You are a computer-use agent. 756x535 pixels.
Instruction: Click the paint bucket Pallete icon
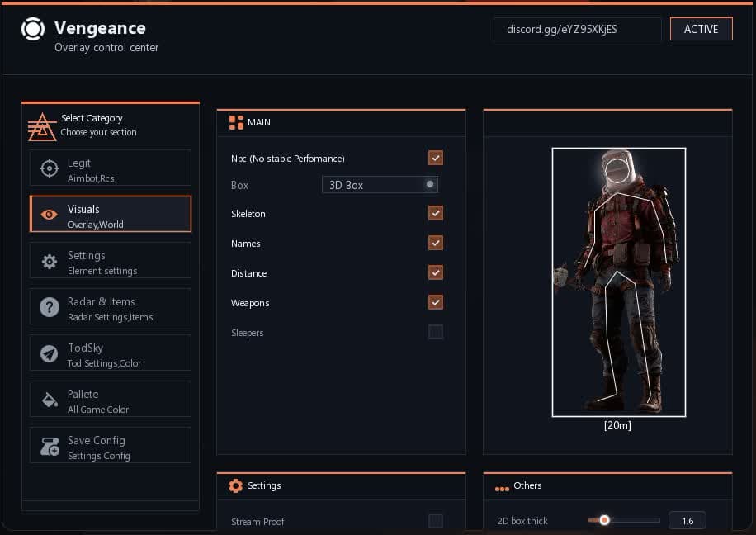tap(50, 400)
